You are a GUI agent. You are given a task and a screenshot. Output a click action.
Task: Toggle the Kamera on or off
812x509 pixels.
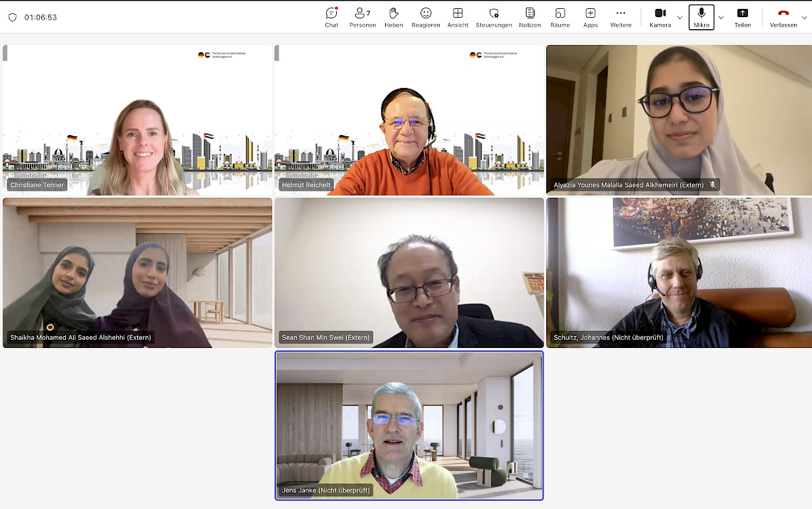[660, 17]
